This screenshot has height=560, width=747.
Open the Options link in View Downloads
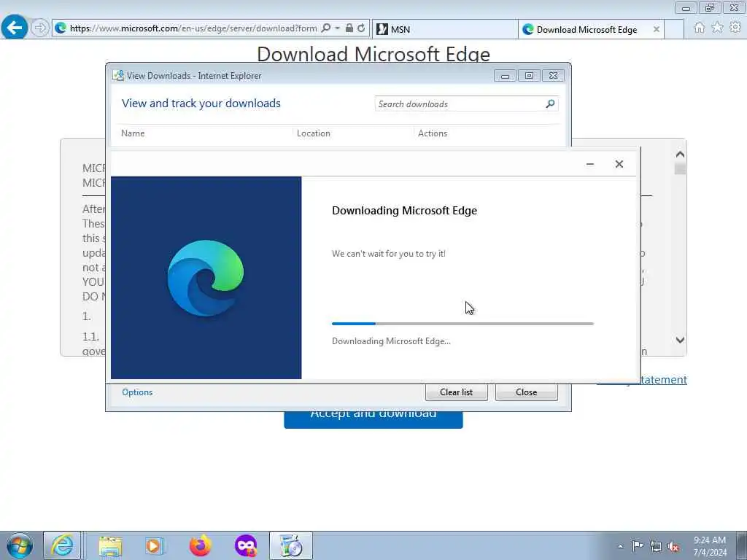pyautogui.click(x=137, y=392)
